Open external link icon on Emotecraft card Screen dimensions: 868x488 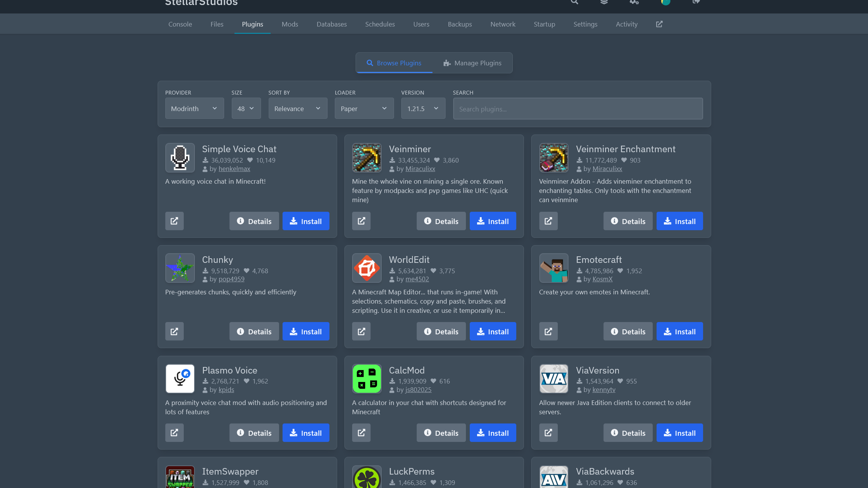[548, 331]
